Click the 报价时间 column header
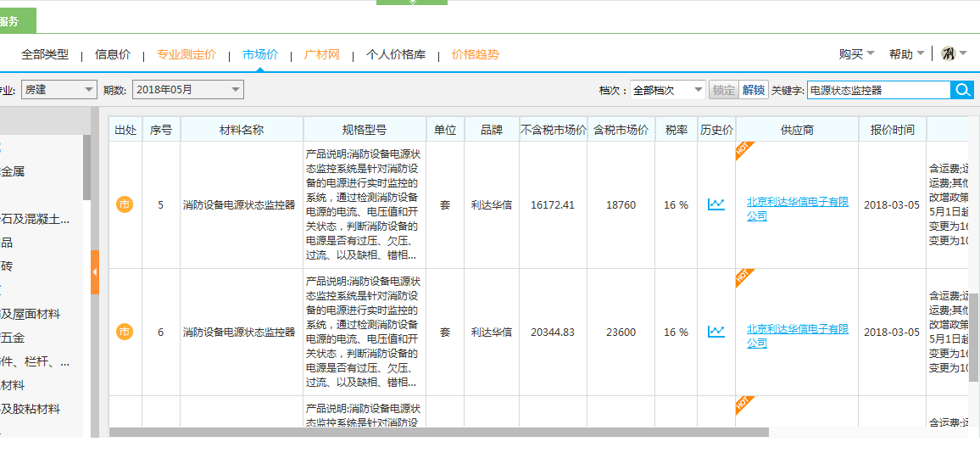980x464 pixels. tap(893, 130)
